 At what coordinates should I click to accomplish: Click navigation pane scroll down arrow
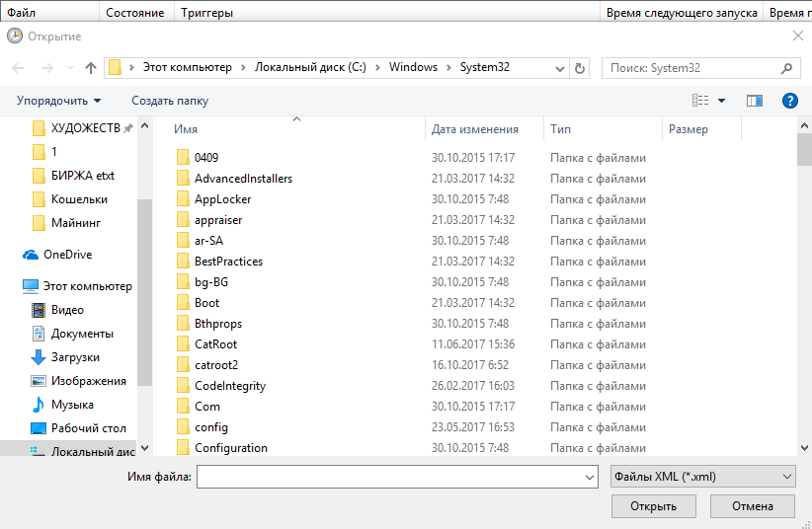click(145, 448)
